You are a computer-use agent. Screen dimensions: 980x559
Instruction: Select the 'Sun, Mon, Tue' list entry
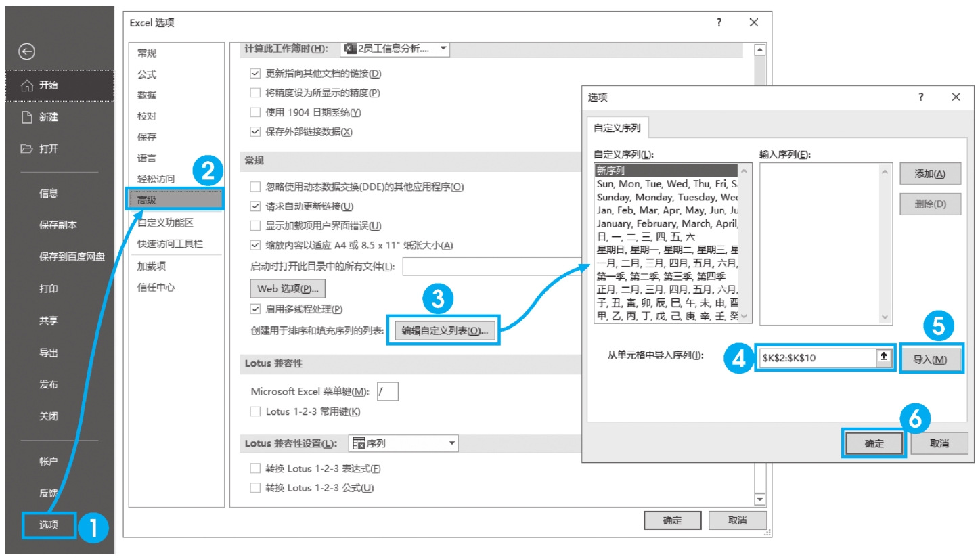click(666, 184)
